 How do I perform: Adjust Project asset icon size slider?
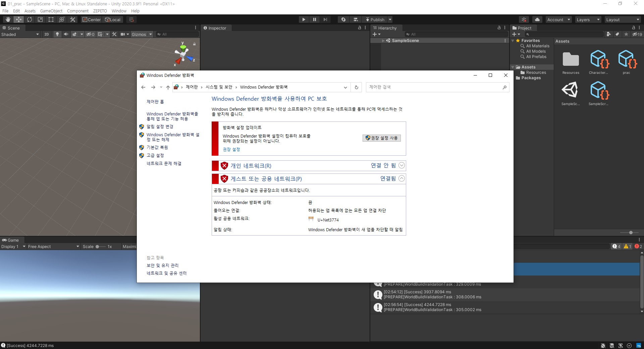point(630,233)
